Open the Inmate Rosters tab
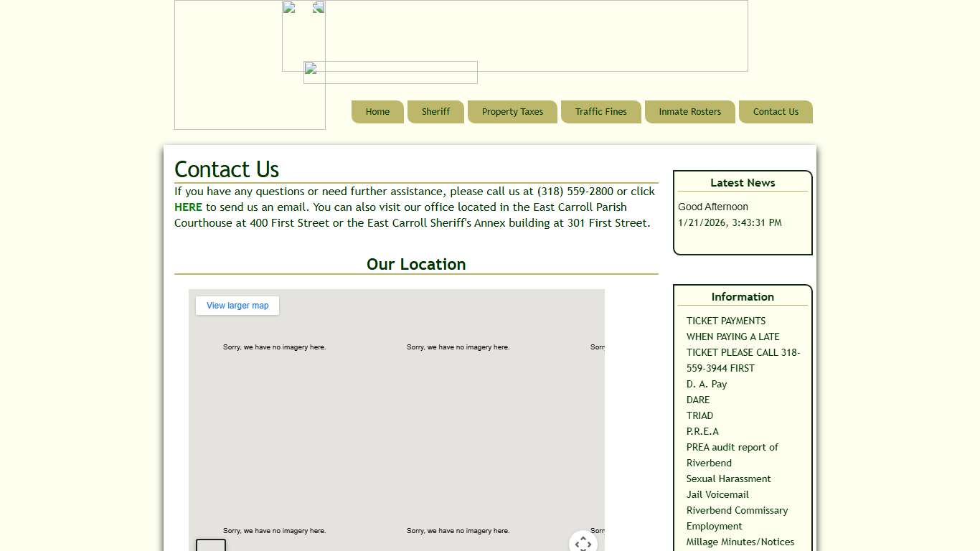Image resolution: width=980 pixels, height=551 pixels. (x=689, y=112)
